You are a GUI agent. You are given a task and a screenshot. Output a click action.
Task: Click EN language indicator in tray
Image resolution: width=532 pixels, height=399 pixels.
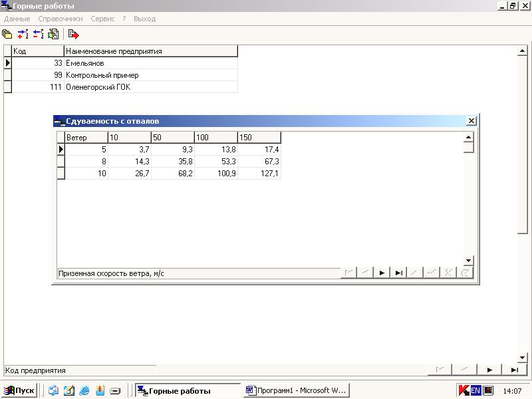(475, 390)
